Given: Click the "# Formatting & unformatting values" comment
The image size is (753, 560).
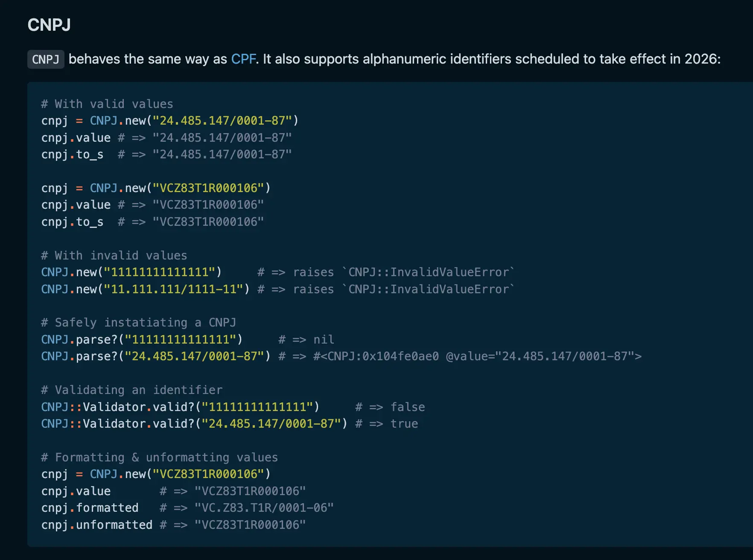Looking at the screenshot, I should [159, 458].
